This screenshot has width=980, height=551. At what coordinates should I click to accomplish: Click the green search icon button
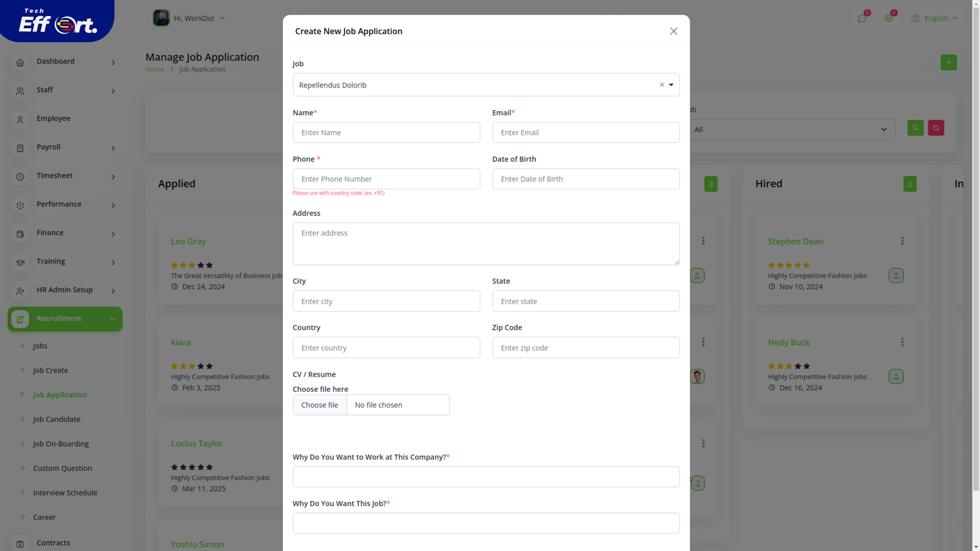pos(915,128)
